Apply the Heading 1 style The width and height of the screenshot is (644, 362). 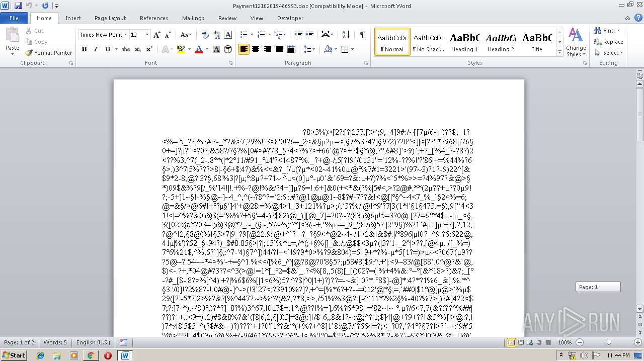[x=464, y=42]
